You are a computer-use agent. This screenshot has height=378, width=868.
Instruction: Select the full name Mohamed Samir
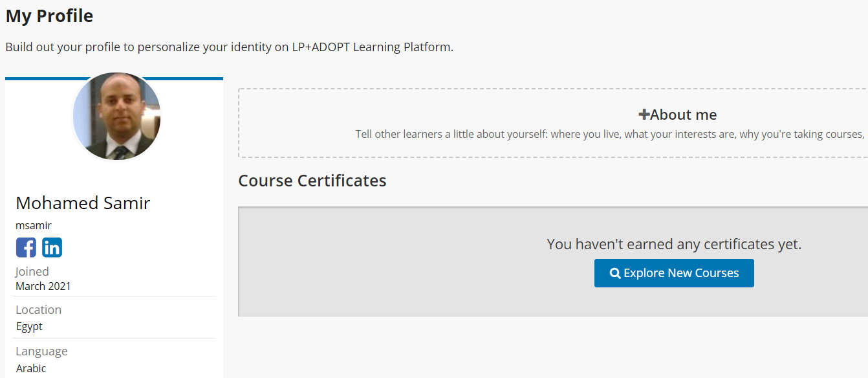(x=83, y=203)
